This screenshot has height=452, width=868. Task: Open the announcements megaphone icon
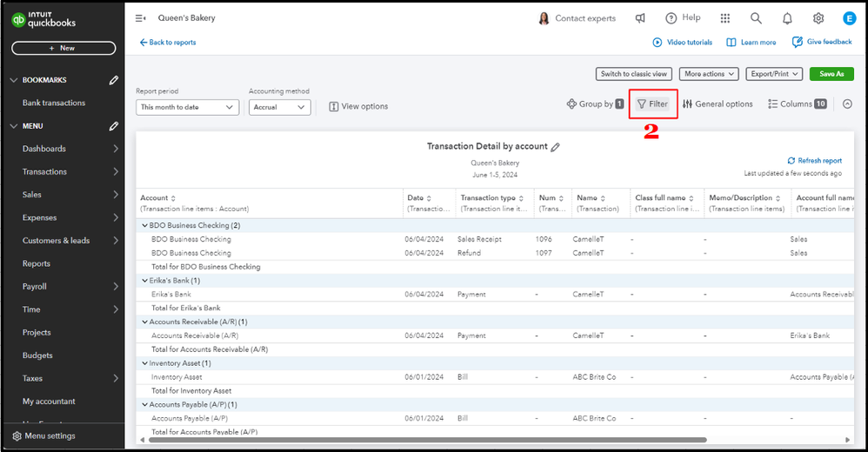click(640, 18)
